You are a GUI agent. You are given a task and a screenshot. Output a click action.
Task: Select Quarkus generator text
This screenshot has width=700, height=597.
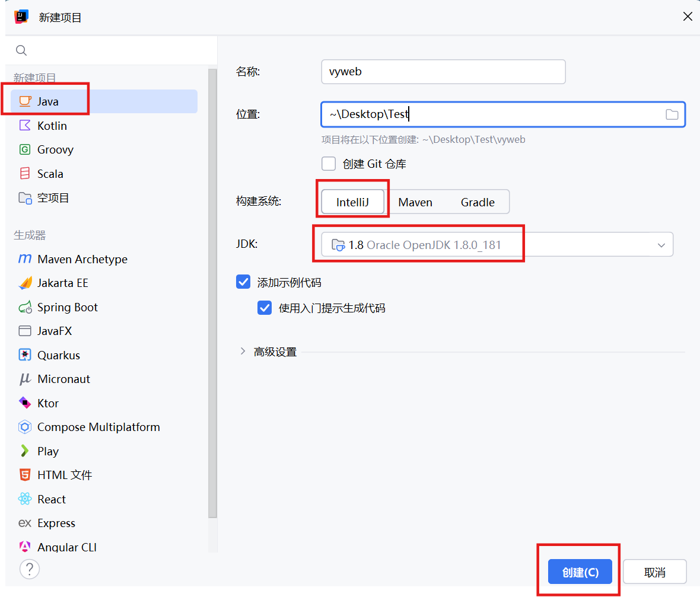coord(59,355)
